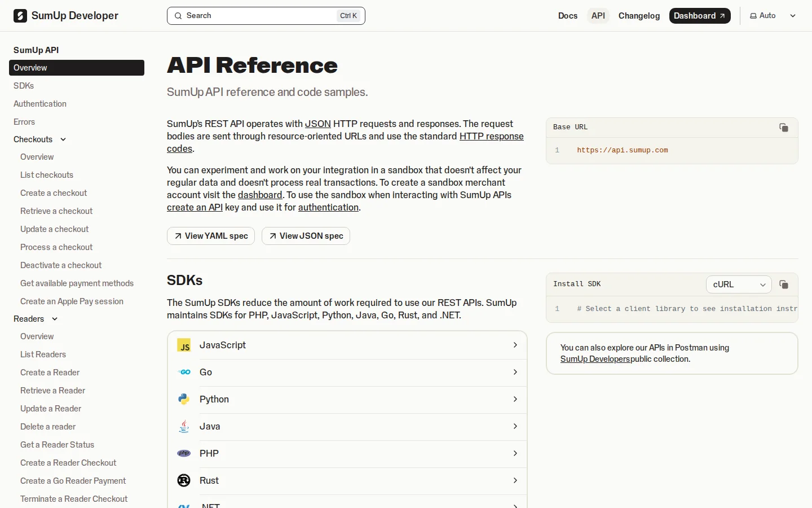Click the SumUp logo icon
Screen dimensions: 812x508
point(20,16)
